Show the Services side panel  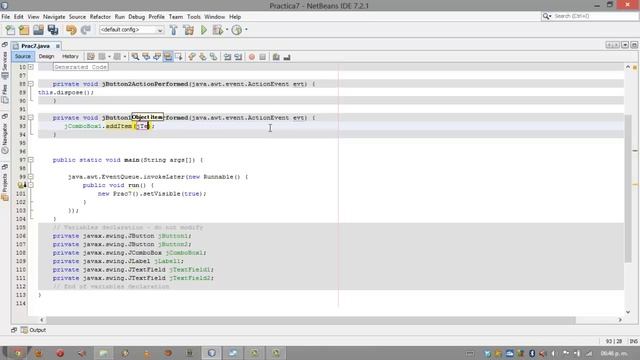[4, 65]
